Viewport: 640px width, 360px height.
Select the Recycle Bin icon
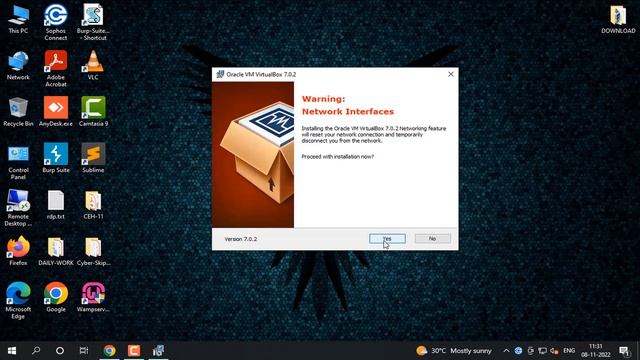pos(18,112)
